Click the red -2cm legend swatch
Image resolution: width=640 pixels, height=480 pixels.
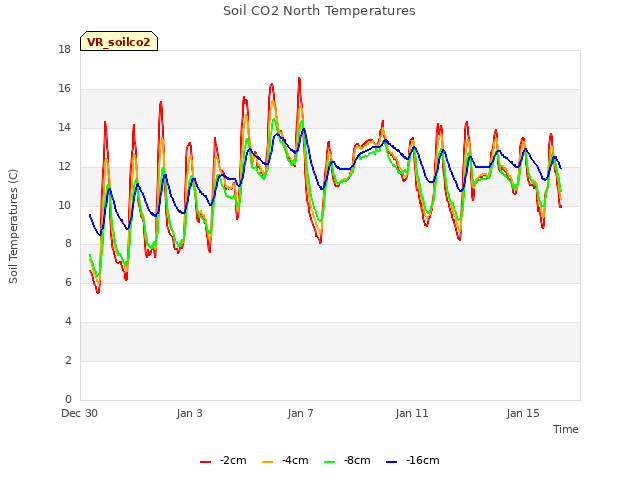pos(205,462)
